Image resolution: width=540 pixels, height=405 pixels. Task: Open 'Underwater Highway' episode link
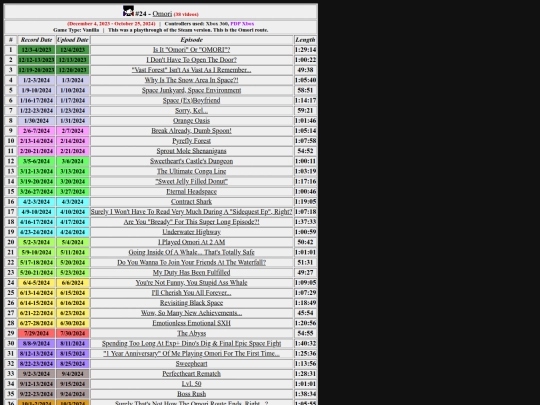pyautogui.click(x=191, y=232)
